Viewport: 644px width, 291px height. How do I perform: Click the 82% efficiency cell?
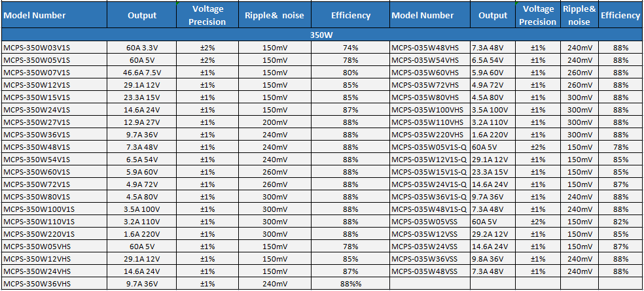click(x=621, y=222)
